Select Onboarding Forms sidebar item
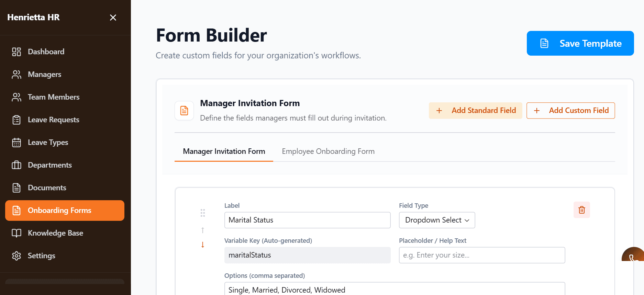Viewport: 644px width, 295px height. pos(65,211)
